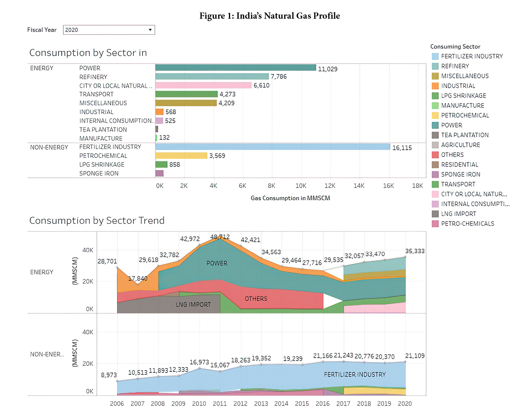
Task: Click the Fertilizer Industry legend color swatch
Action: 435,56
